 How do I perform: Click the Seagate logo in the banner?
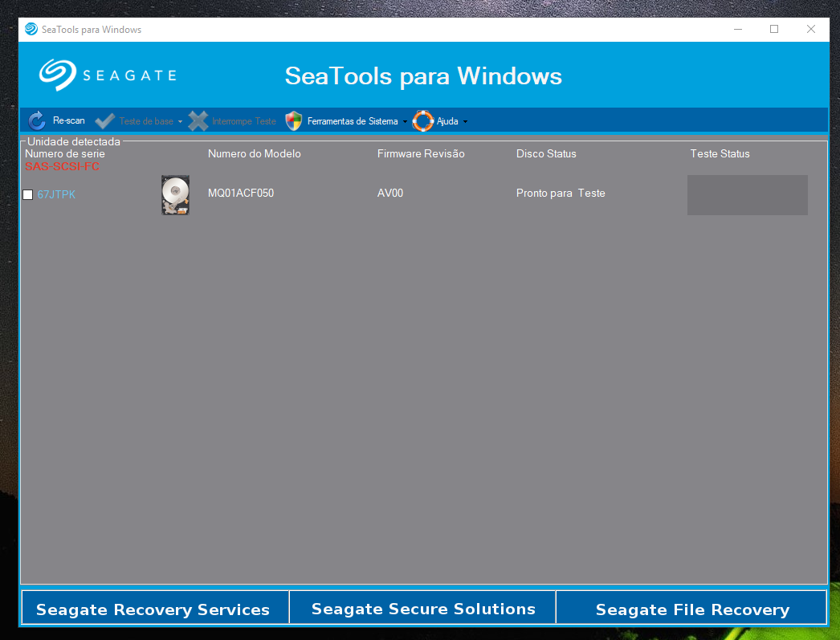tap(108, 75)
